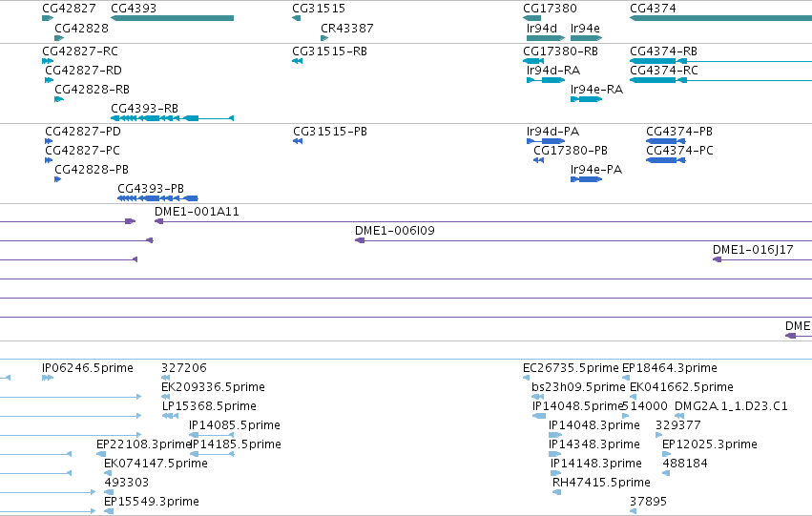This screenshot has width=812, height=516.
Task: Select the CR43387 gene label
Action: [347, 29]
